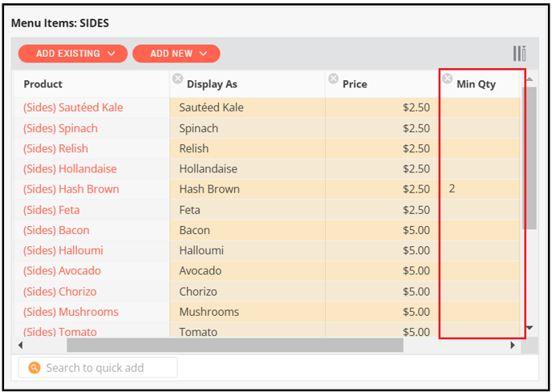Select the Avocado Display As cell
552x392 pixels.
click(247, 271)
